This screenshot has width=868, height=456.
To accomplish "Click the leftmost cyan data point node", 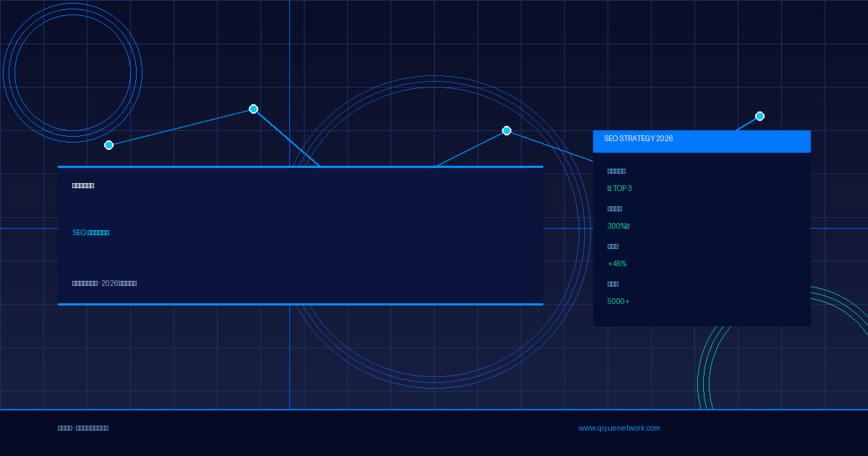I will (x=109, y=145).
